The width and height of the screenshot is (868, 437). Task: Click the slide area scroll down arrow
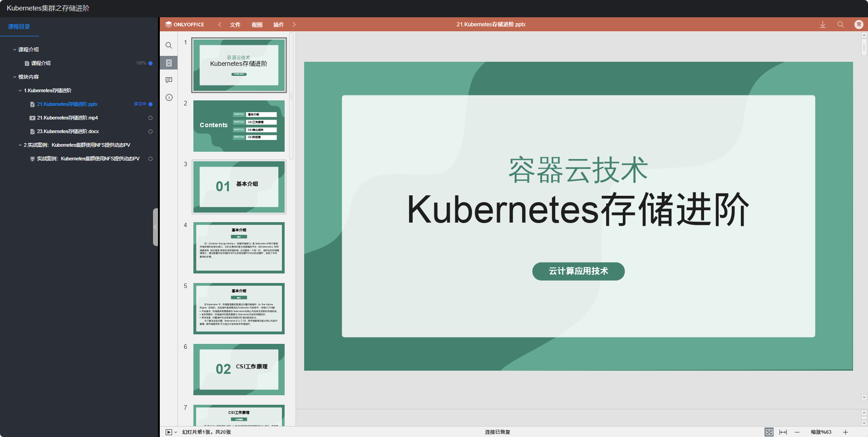[x=863, y=397]
